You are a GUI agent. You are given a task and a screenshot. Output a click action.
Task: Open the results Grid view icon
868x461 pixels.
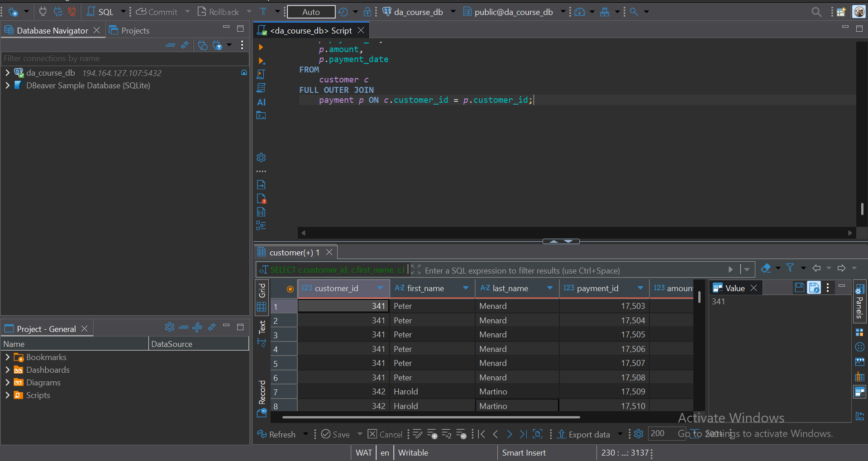coord(262,307)
